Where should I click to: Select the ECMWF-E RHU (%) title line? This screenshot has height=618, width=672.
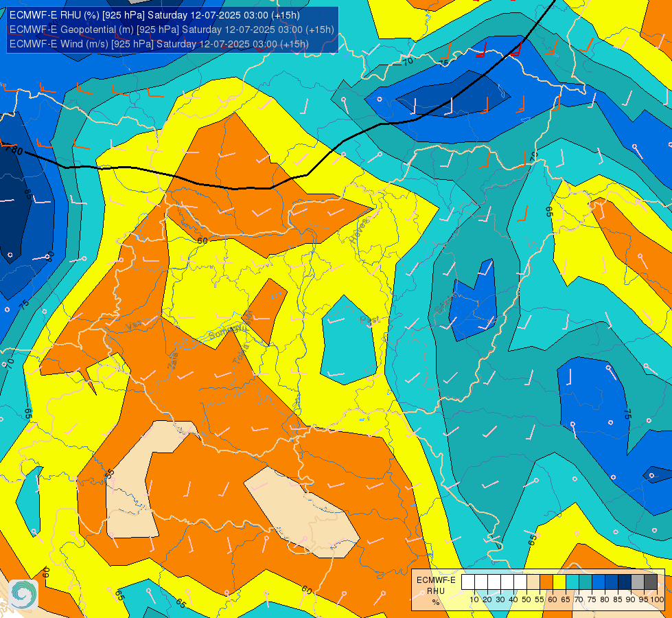(154, 15)
